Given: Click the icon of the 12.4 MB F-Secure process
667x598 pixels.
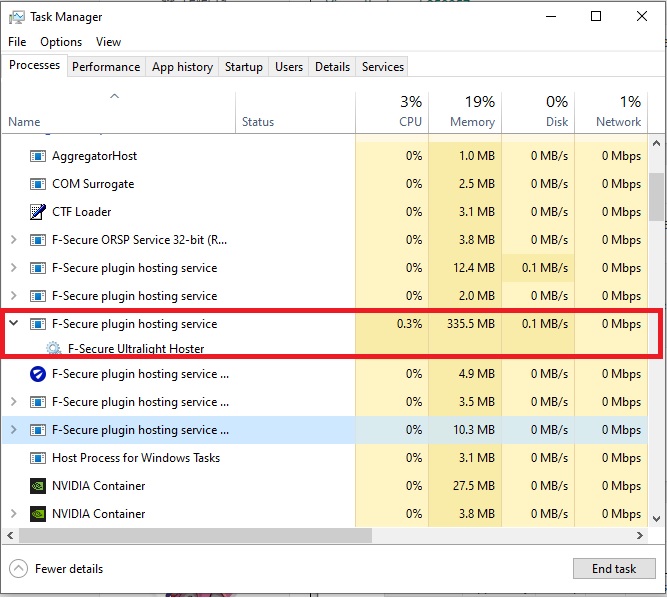Looking at the screenshot, I should tap(38, 268).
